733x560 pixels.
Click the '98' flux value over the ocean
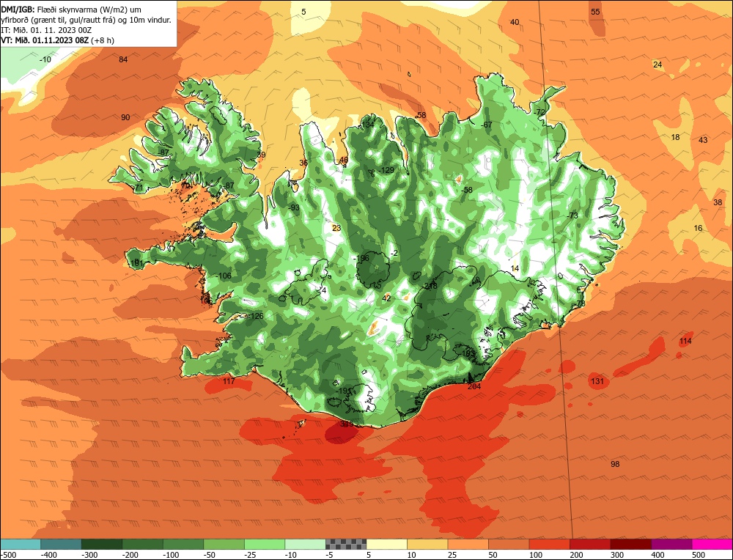point(615,464)
